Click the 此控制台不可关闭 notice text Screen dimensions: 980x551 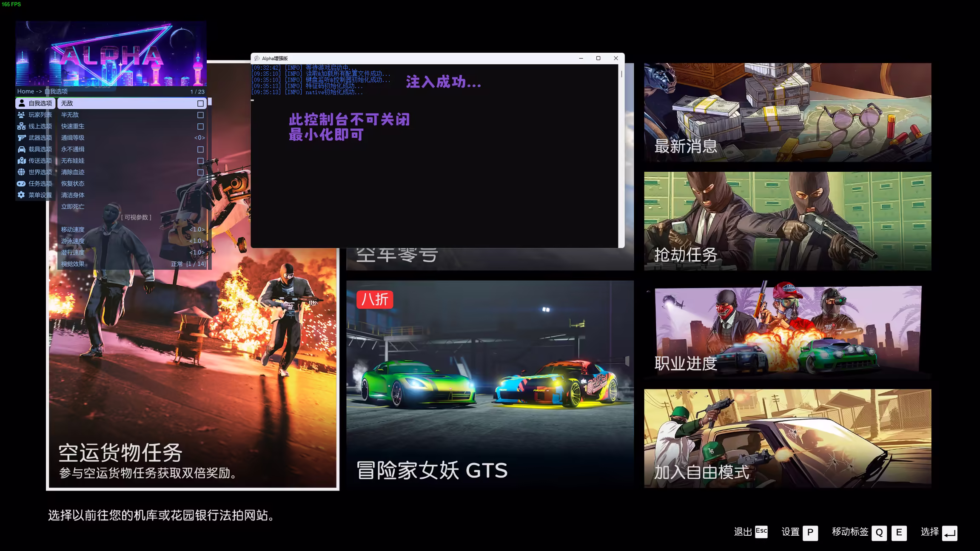(349, 119)
